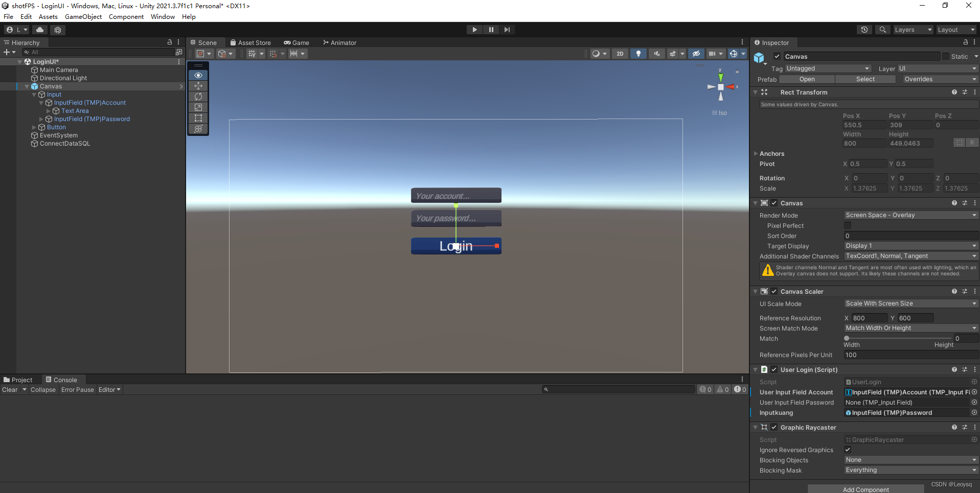Toggle User Login script enabled checkbox
The height and width of the screenshot is (493, 980).
774,369
